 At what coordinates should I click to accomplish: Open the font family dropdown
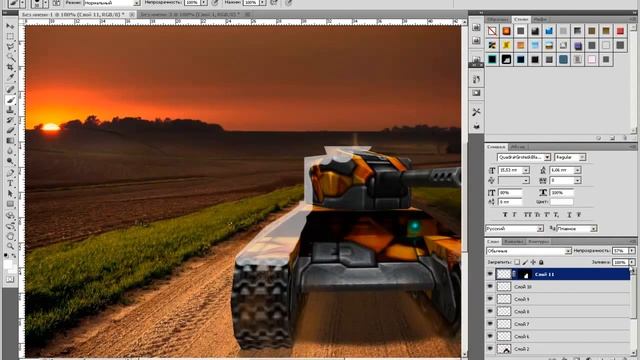pyautogui.click(x=547, y=157)
